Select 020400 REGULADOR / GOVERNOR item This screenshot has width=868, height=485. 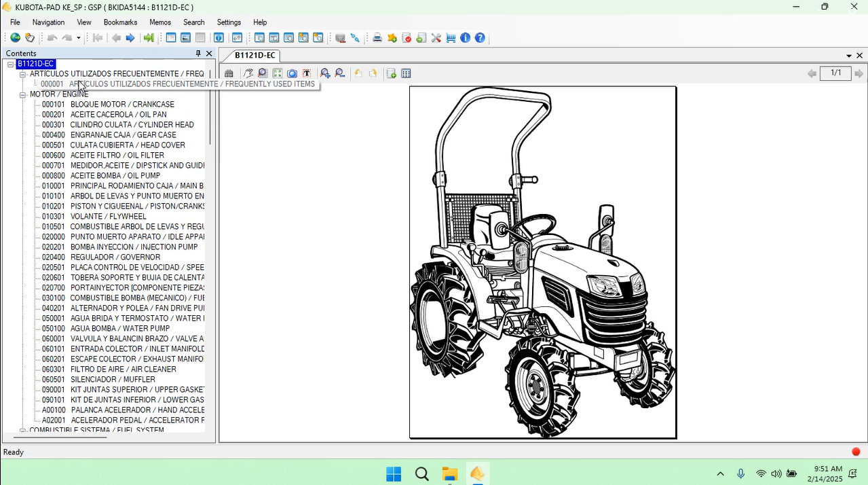click(100, 257)
